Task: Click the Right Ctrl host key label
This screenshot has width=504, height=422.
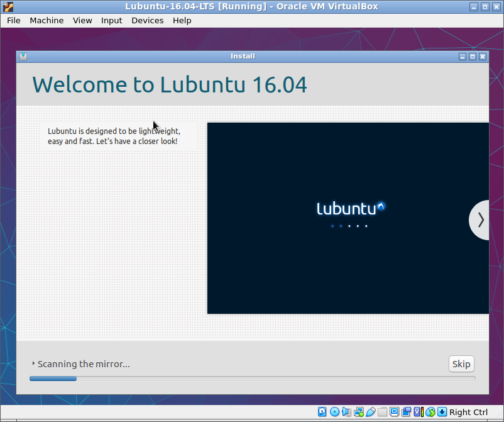Action: click(468, 412)
